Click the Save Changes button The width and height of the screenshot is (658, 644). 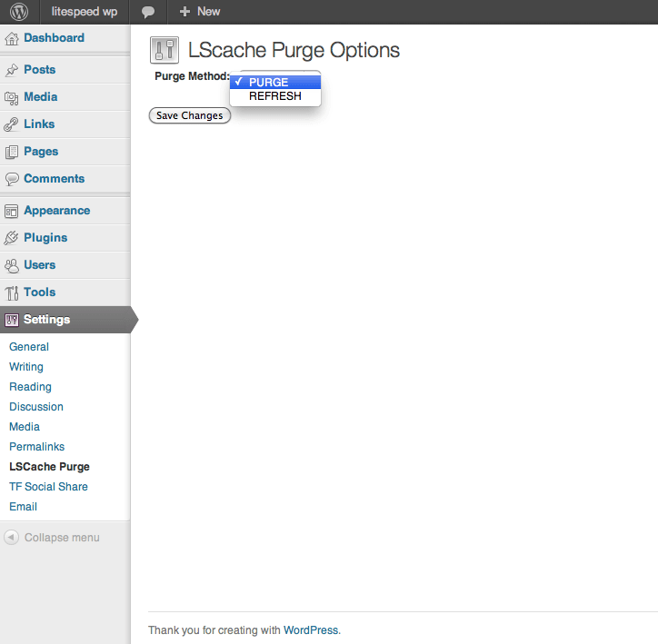point(190,115)
